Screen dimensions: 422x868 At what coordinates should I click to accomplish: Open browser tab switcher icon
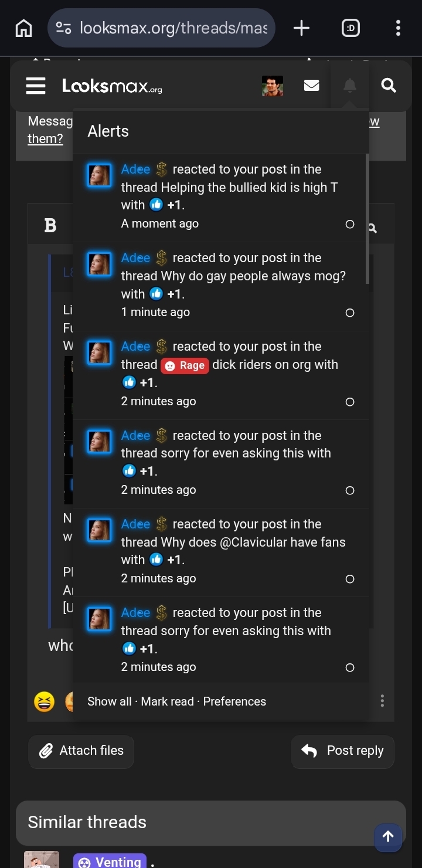click(350, 28)
